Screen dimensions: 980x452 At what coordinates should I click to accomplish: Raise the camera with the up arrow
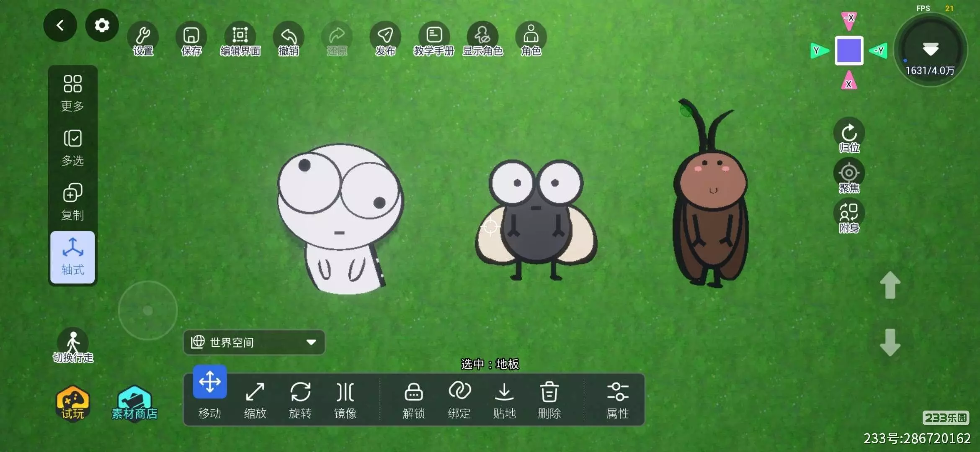tap(890, 285)
